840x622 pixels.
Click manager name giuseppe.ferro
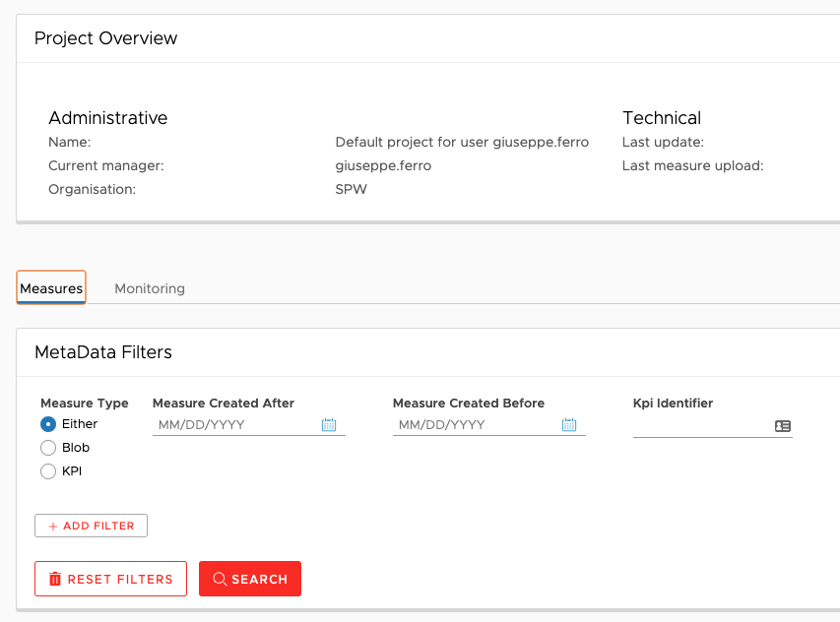pos(383,166)
